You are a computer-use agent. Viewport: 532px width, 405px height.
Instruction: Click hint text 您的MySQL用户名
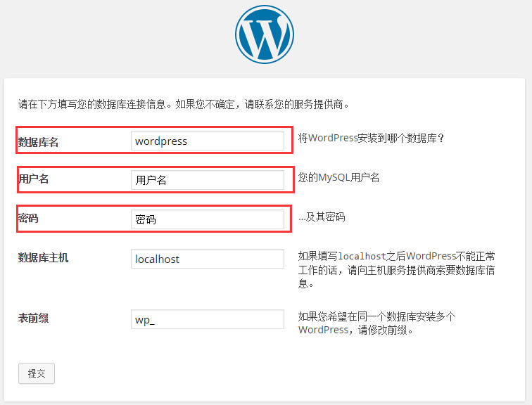(338, 177)
